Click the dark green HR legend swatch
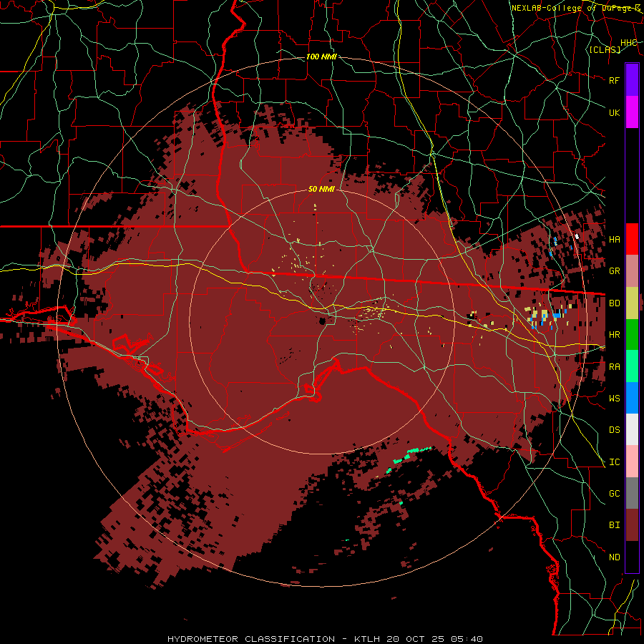 [x=632, y=335]
